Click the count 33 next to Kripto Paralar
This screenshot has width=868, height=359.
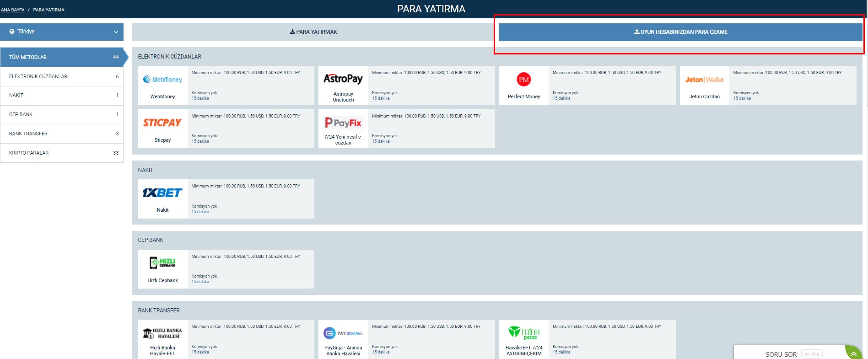click(x=116, y=153)
